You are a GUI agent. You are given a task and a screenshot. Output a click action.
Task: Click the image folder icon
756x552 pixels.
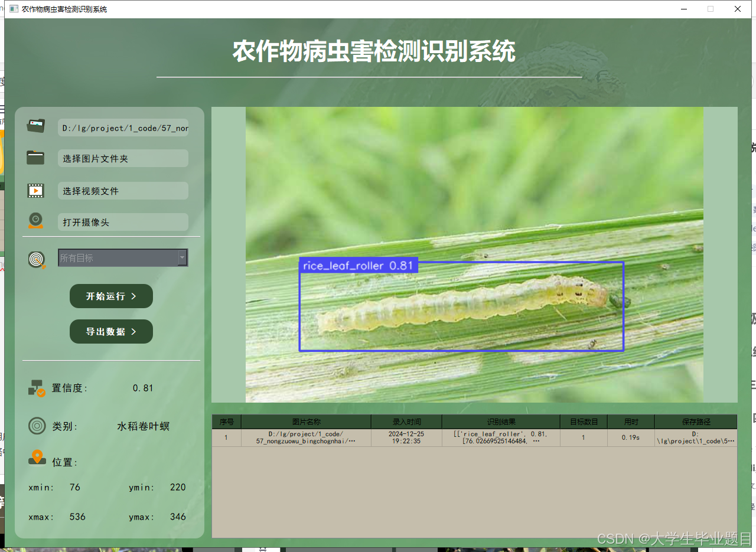tap(35, 158)
